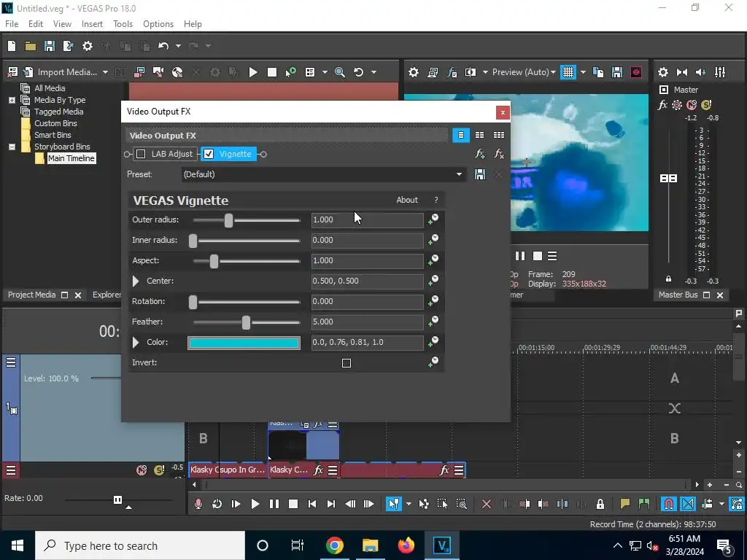Viewport: 747px width, 560px height.
Task: Disable the Vignette effect checkbox
Action: [x=209, y=154]
